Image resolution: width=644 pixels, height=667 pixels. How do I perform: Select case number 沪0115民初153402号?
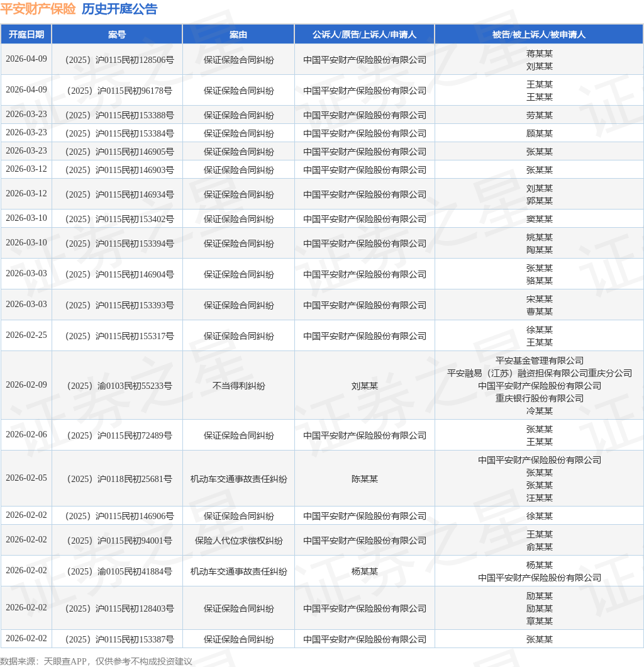(119, 219)
